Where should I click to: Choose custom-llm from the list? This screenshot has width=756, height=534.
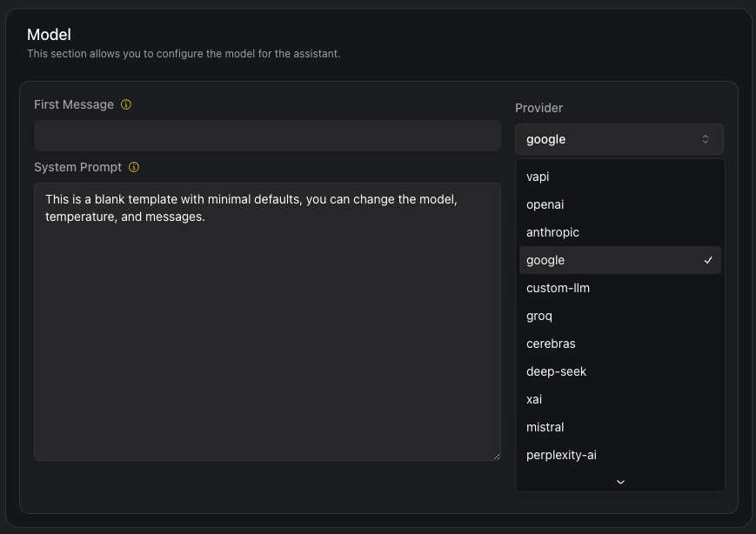click(x=558, y=288)
